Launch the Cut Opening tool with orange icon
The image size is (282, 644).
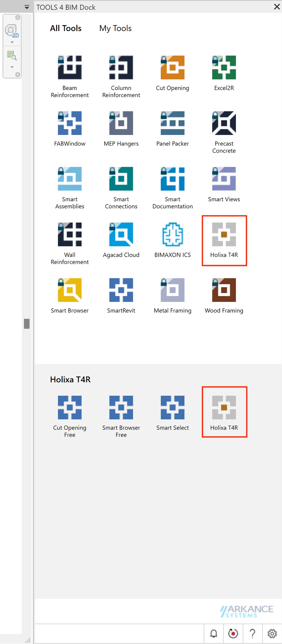pyautogui.click(x=172, y=68)
